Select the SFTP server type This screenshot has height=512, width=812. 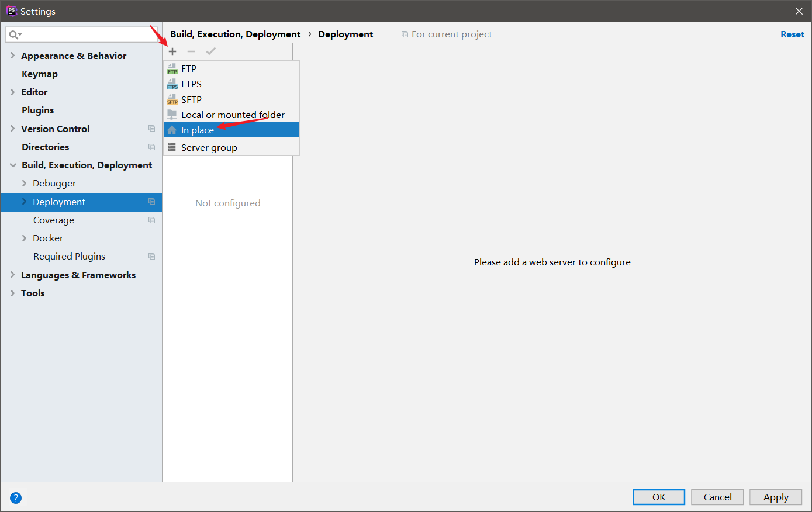tap(192, 99)
